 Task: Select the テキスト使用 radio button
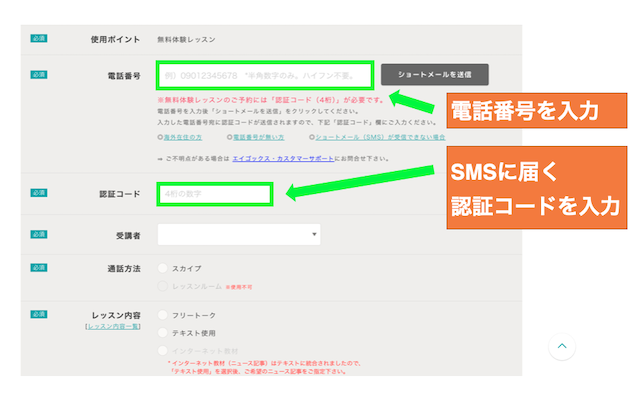click(x=162, y=333)
